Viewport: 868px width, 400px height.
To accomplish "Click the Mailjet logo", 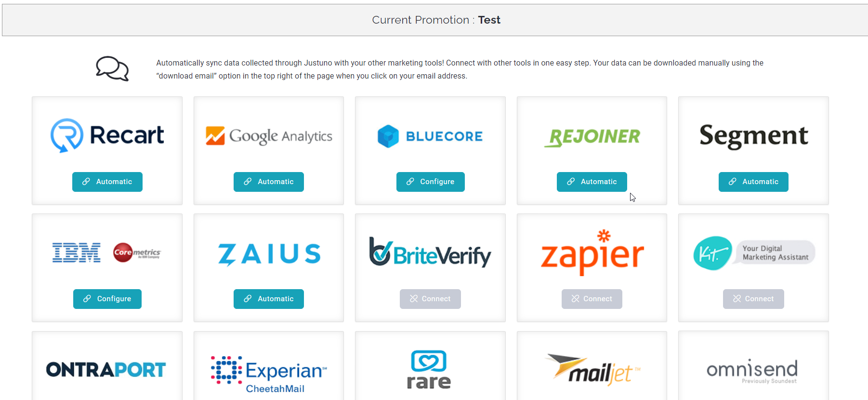I will 592,370.
